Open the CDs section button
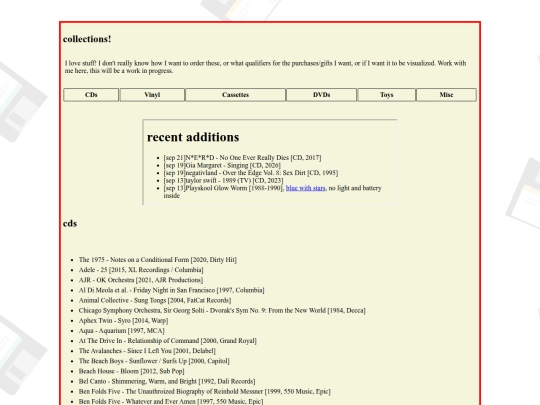Viewport: 540px width, 405px height. (x=91, y=95)
